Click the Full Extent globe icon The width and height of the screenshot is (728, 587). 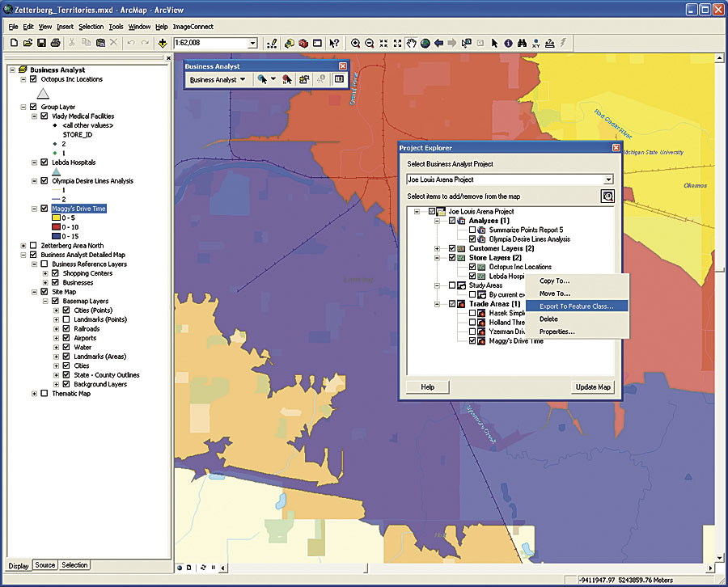(425, 43)
